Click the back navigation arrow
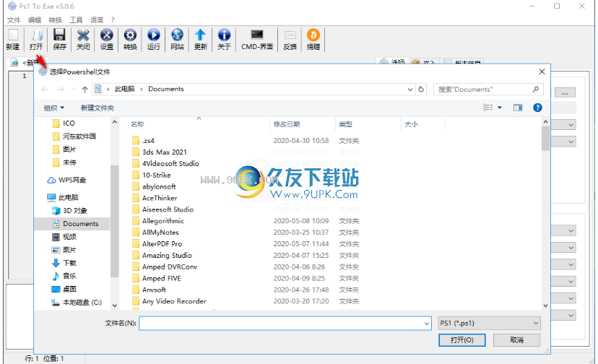598x364 pixels. coord(45,90)
